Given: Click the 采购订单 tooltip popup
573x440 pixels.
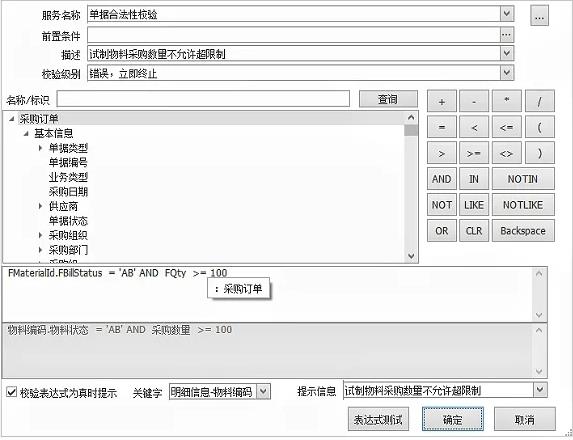Looking at the screenshot, I should tap(239, 289).
